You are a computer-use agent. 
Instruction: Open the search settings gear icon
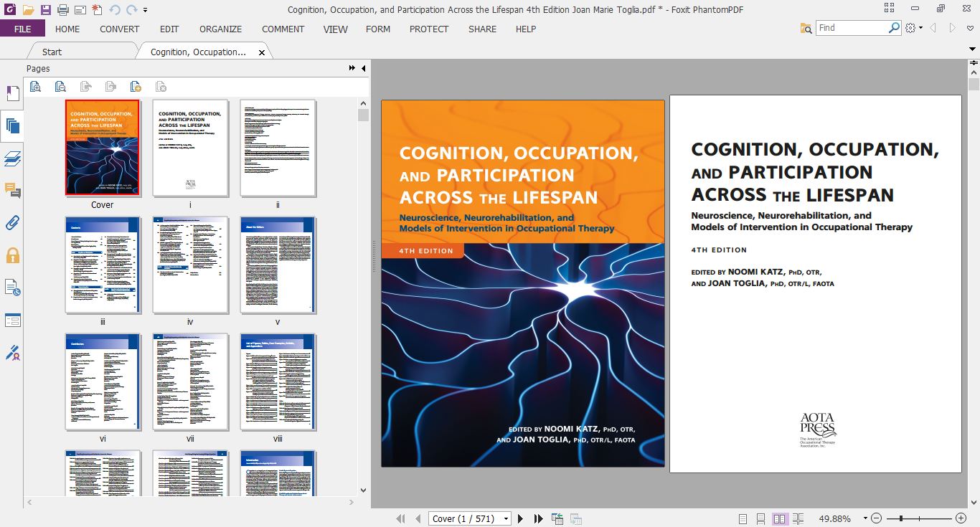[910, 28]
